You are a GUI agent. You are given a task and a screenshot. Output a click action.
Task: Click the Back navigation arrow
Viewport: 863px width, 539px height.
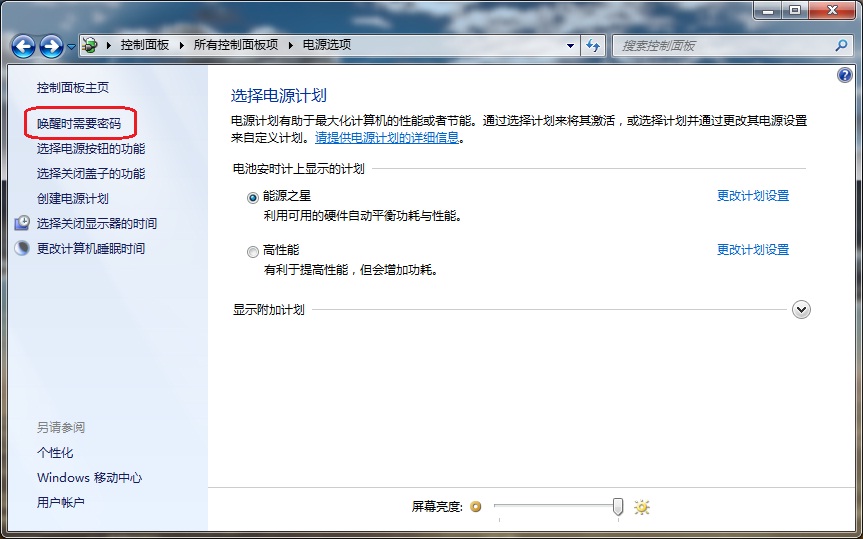pyautogui.click(x=23, y=47)
